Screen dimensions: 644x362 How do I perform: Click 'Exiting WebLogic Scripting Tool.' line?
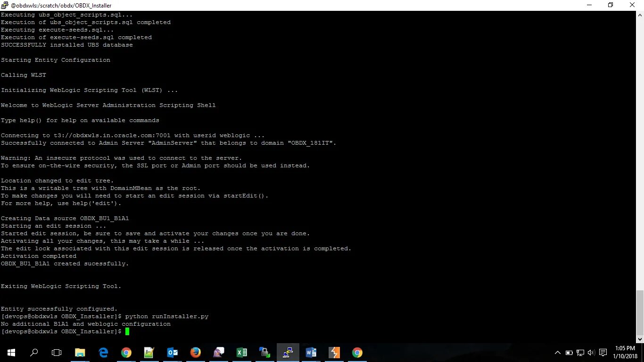[x=61, y=286]
